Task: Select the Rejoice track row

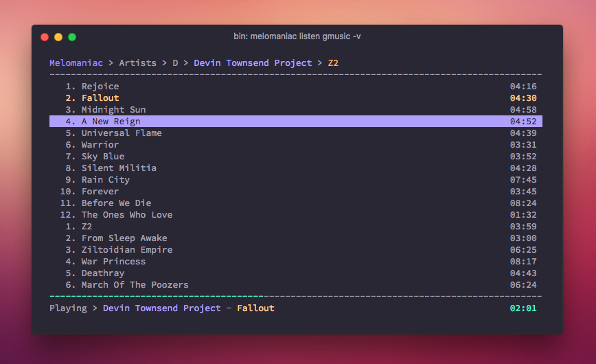Action: (x=296, y=87)
